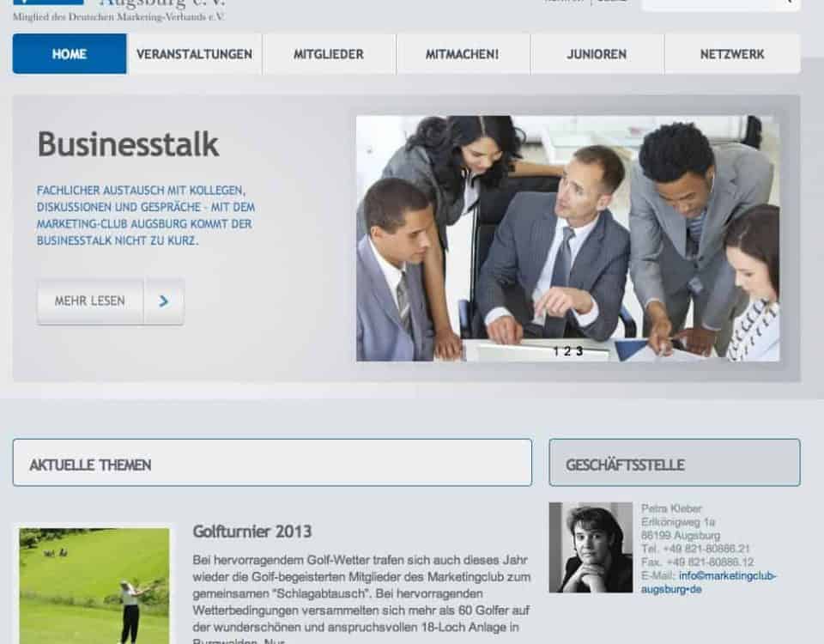Viewport: 824px width, 644px height.
Task: Jump to slide 3 in the slider
Action: tap(579, 351)
